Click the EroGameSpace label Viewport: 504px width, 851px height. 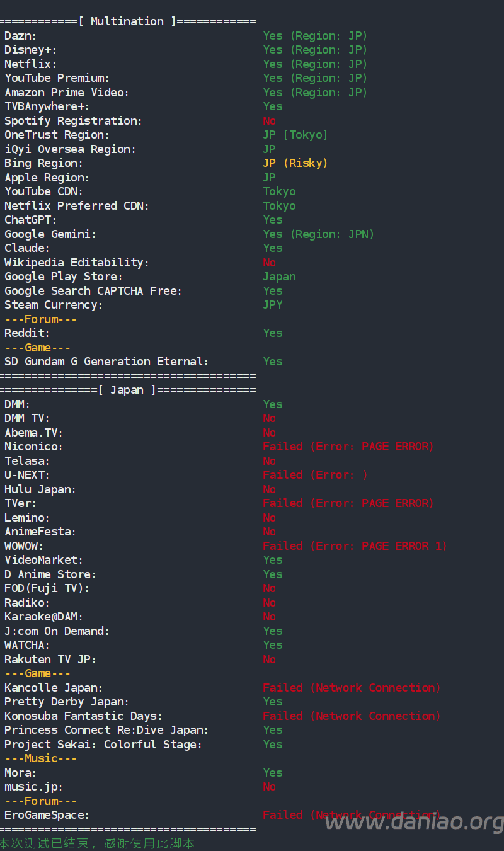click(47, 815)
